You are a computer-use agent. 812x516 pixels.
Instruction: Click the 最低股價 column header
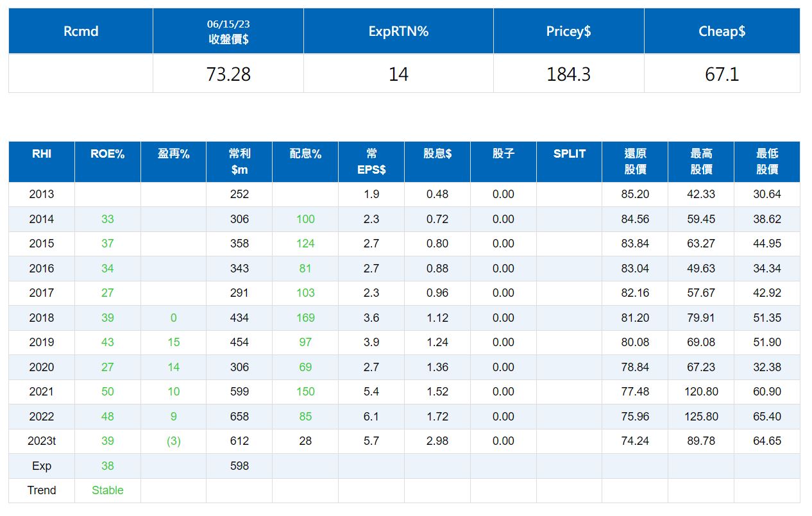point(767,162)
